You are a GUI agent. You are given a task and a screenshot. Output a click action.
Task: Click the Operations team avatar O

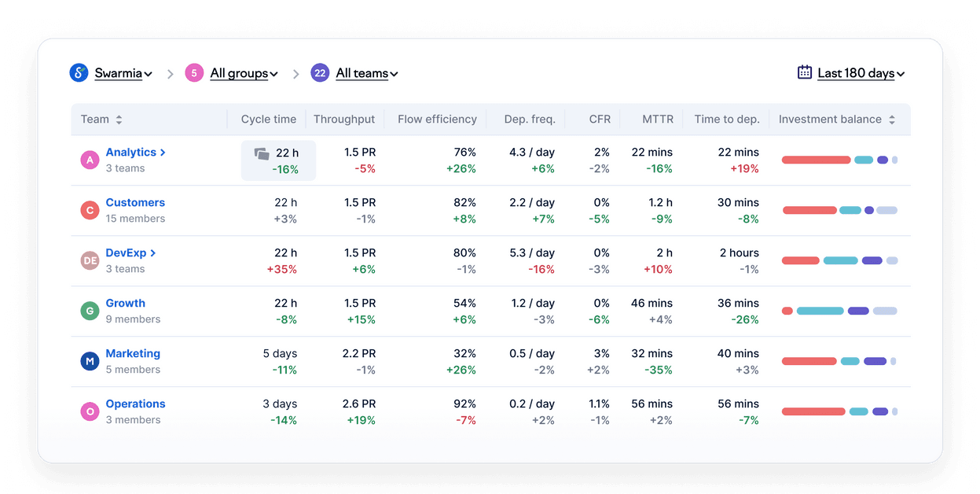pyautogui.click(x=90, y=411)
